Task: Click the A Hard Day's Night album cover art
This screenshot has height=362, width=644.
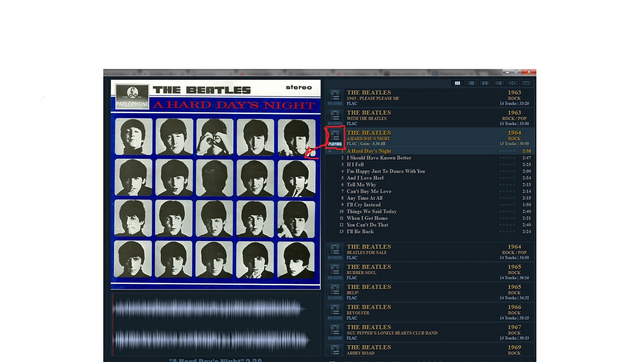Action: (215, 184)
